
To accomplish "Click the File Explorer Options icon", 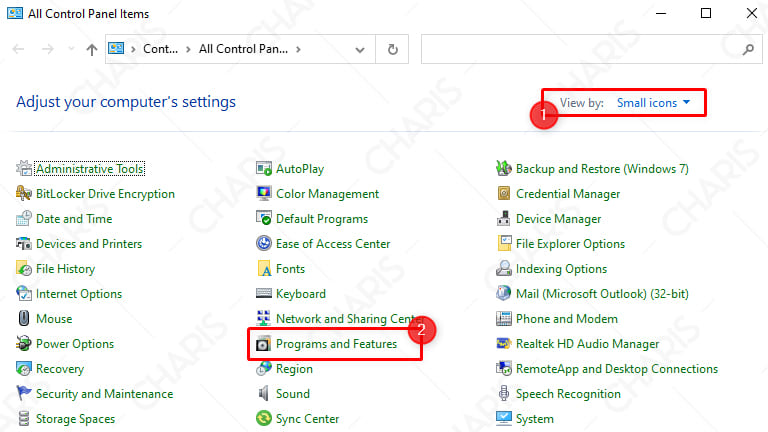I will (x=504, y=243).
